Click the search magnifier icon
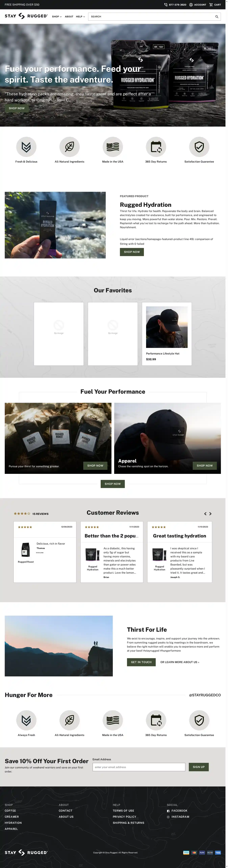 217,17
